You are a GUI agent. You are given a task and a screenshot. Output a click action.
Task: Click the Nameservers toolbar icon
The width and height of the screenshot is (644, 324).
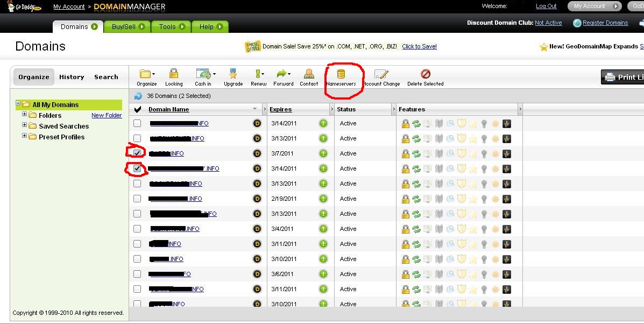click(341, 74)
